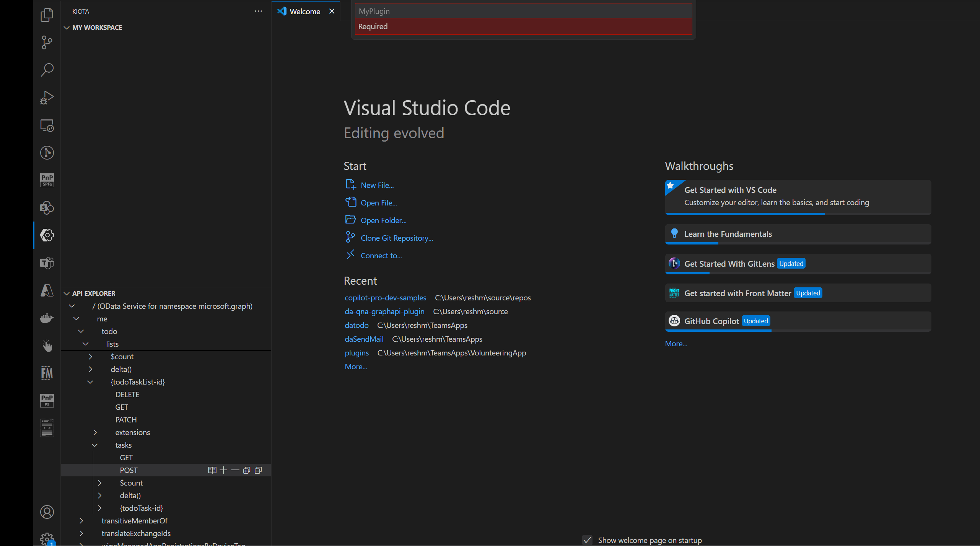
Task: Open documentation for the POST tasks endpoint
Action: (x=212, y=470)
